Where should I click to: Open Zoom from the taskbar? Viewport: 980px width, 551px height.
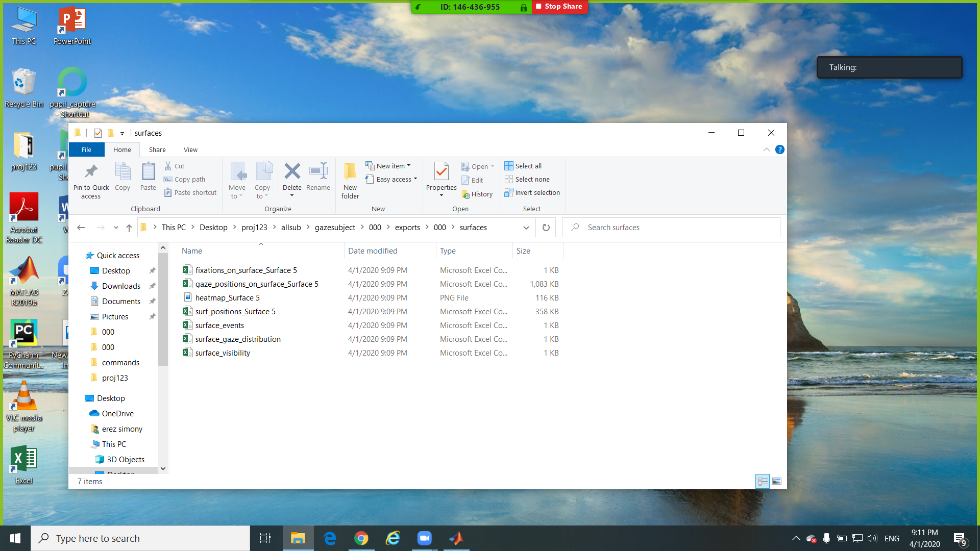pyautogui.click(x=424, y=538)
